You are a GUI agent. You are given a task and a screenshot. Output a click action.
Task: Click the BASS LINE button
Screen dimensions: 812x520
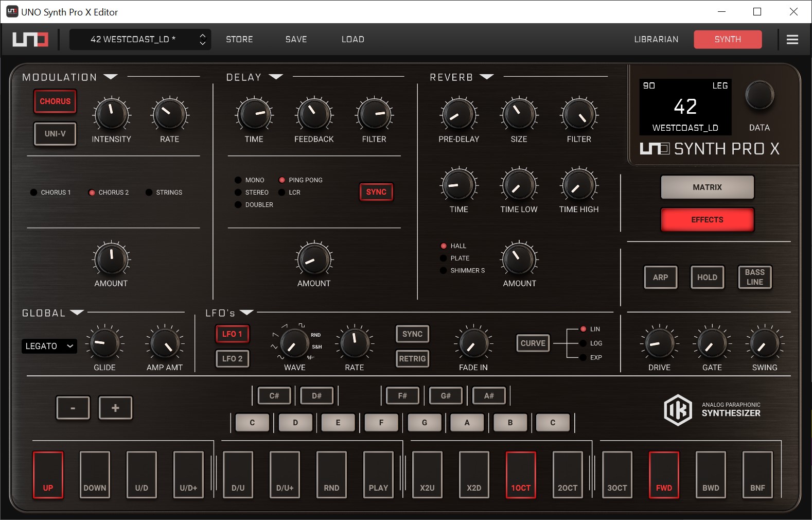755,278
